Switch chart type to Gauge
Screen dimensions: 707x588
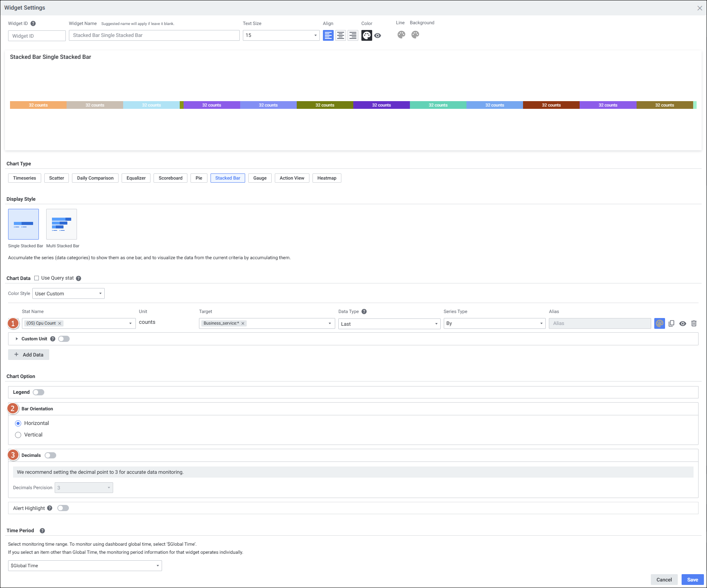tap(260, 178)
